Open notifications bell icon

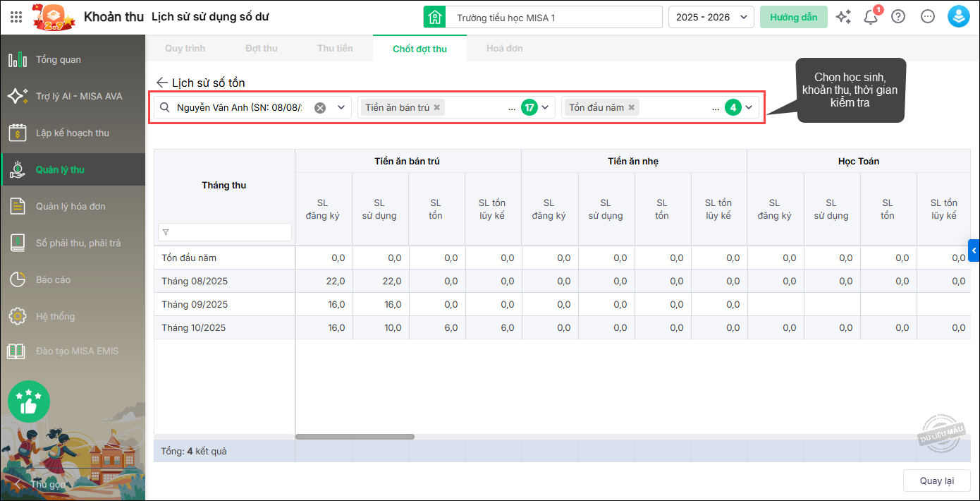click(x=871, y=18)
